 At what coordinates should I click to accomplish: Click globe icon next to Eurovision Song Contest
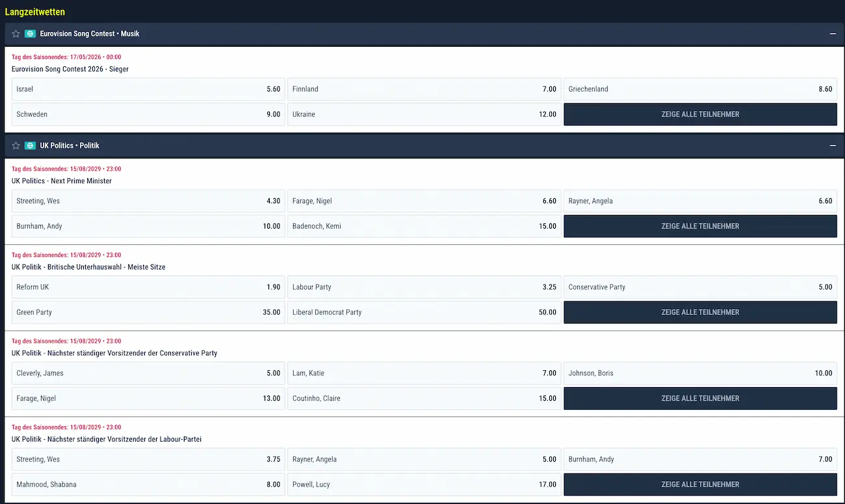coord(30,34)
